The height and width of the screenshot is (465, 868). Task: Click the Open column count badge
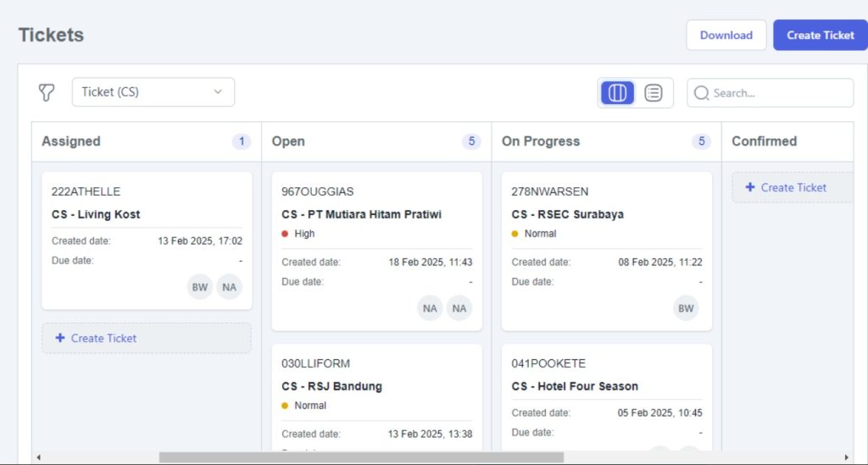click(471, 141)
